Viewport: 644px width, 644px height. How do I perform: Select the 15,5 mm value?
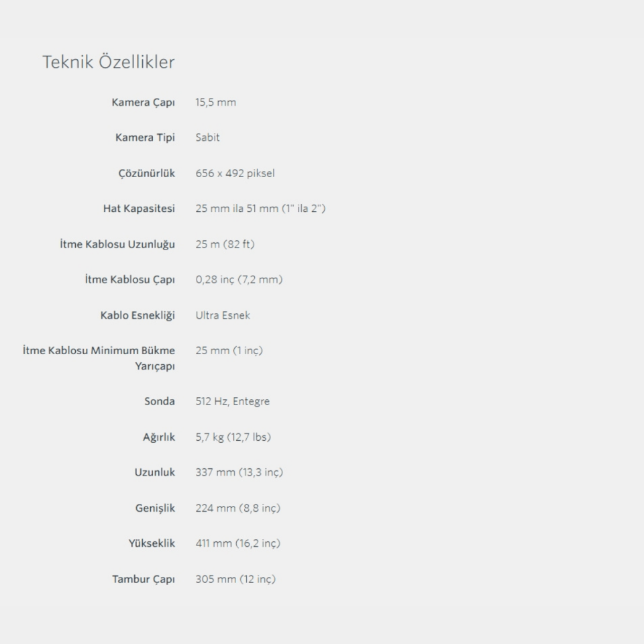(215, 103)
